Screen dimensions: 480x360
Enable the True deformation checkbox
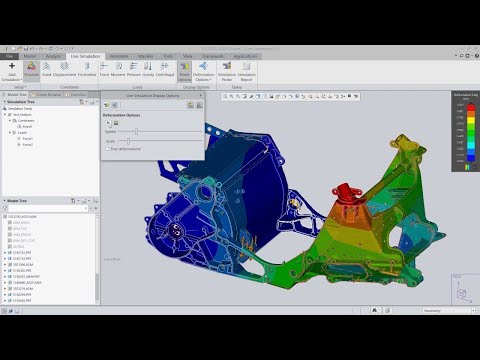pos(107,149)
